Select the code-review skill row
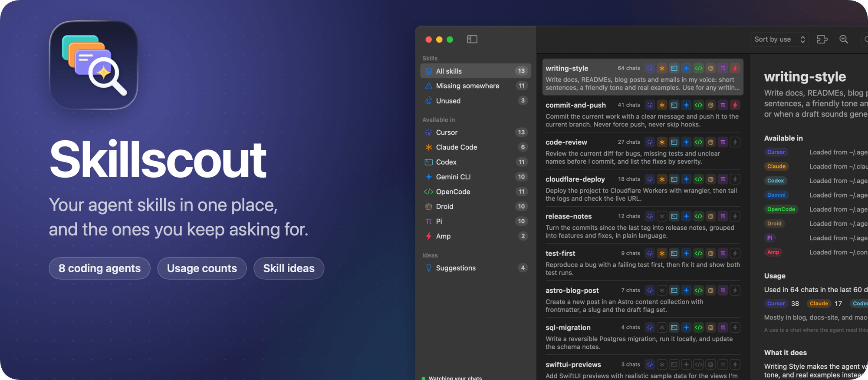 coord(643,151)
